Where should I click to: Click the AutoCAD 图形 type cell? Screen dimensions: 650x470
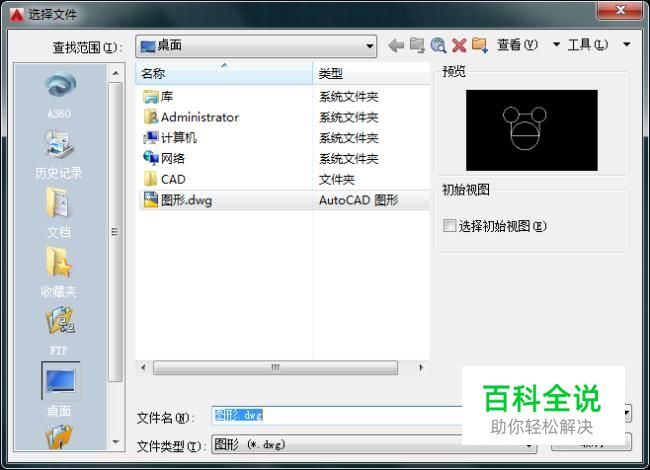click(x=359, y=200)
